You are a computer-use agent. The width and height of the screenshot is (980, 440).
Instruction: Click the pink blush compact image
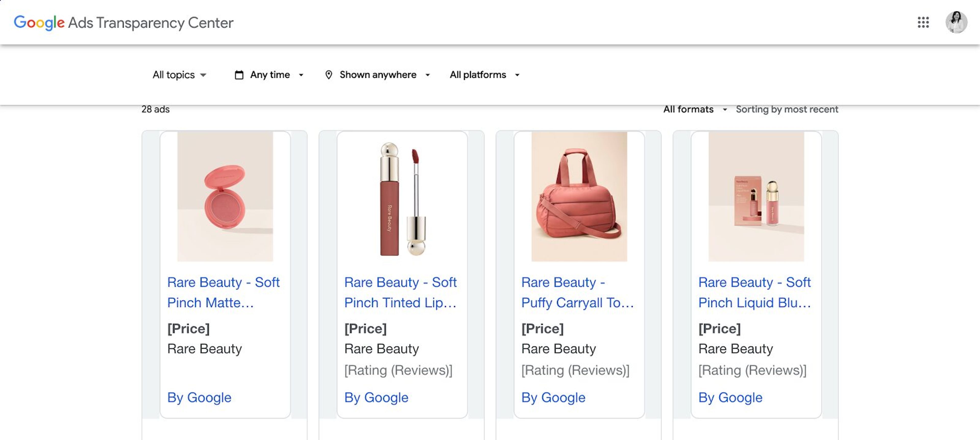pyautogui.click(x=225, y=196)
